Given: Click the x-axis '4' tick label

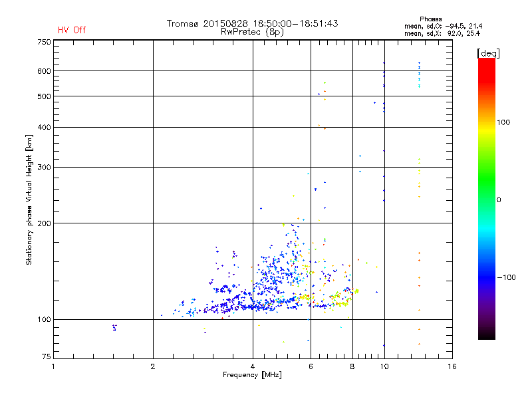Looking at the screenshot, I should pos(253,366).
